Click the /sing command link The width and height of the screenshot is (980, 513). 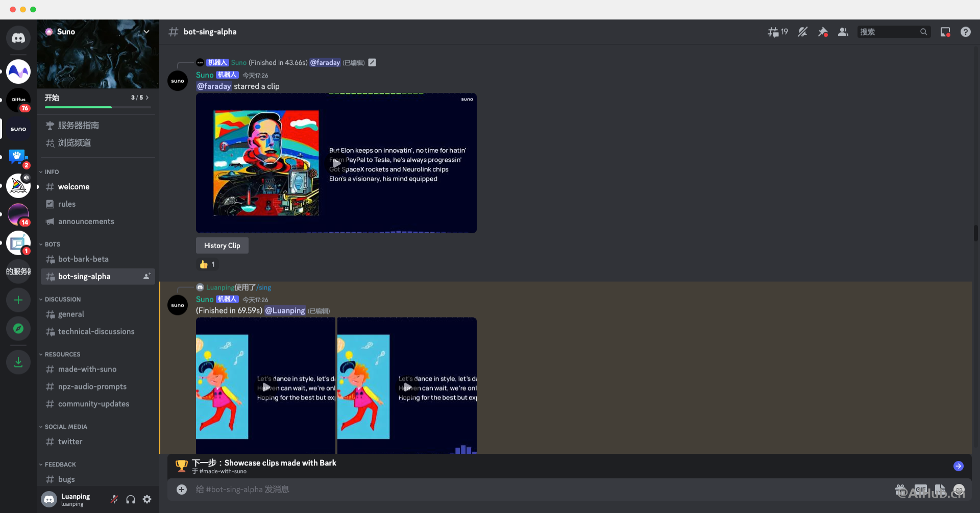pyautogui.click(x=264, y=288)
